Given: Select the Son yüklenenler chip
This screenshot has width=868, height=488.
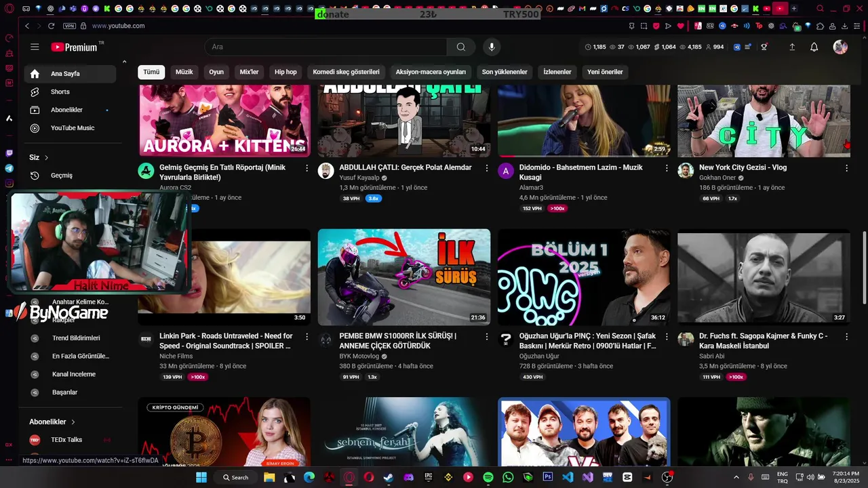Looking at the screenshot, I should [505, 72].
